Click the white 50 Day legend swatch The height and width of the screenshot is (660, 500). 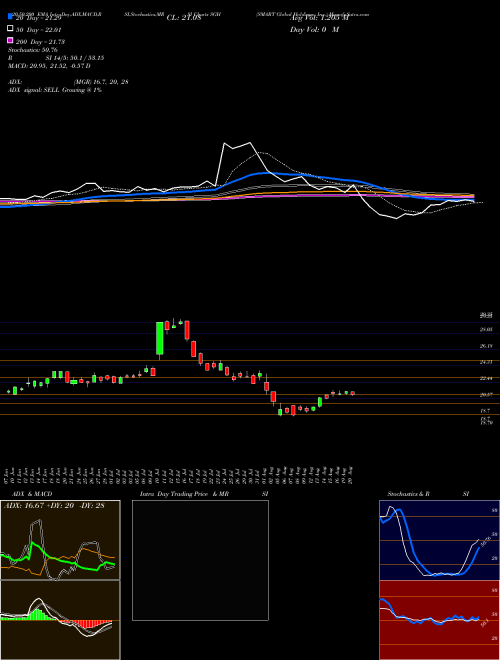click(x=10, y=29)
